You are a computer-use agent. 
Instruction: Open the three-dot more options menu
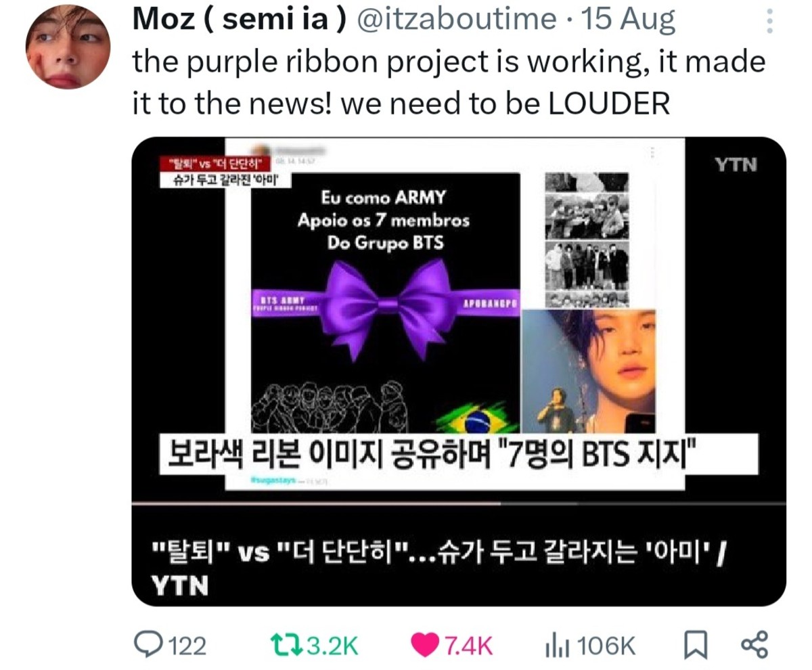pos(769,22)
